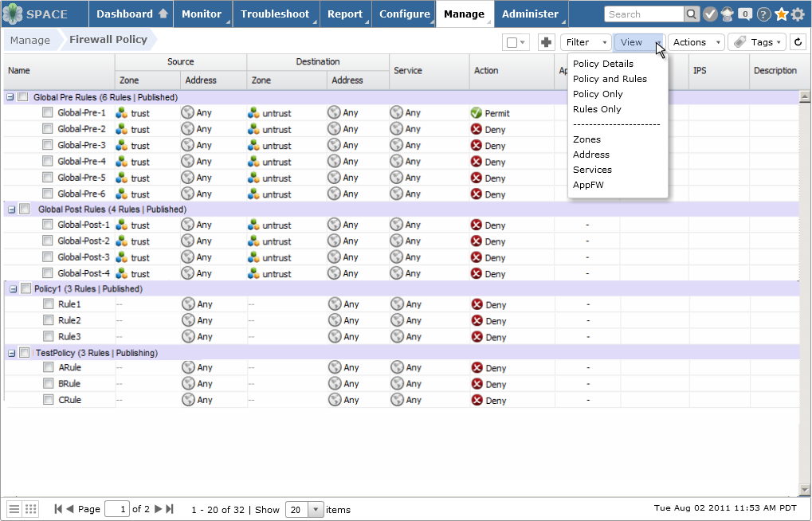Check the Global-Post-2 rule checkbox
The image size is (812, 521).
click(47, 241)
